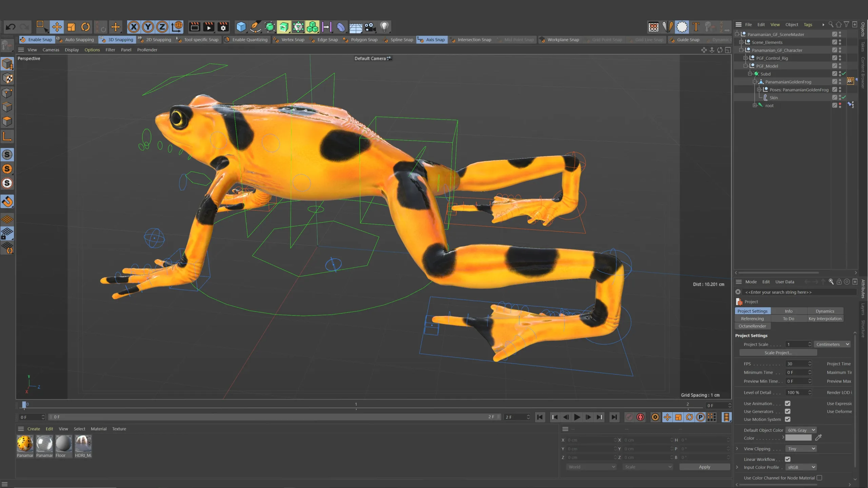The height and width of the screenshot is (488, 868).
Task: Click the timeline playhead at frame 0
Action: coord(24,404)
